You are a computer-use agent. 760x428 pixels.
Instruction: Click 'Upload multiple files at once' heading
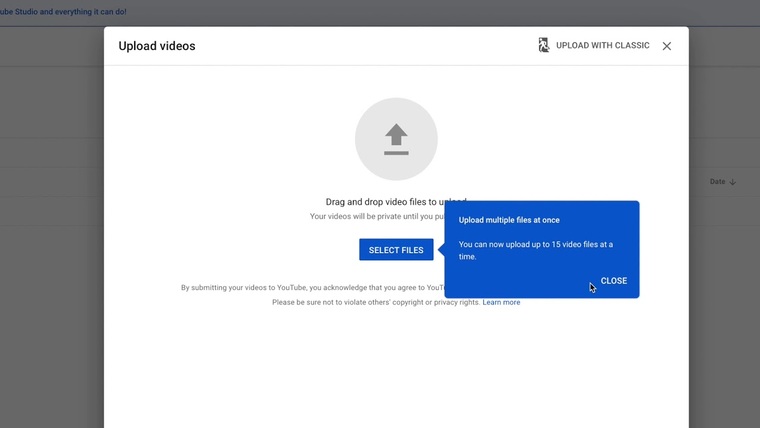509,220
